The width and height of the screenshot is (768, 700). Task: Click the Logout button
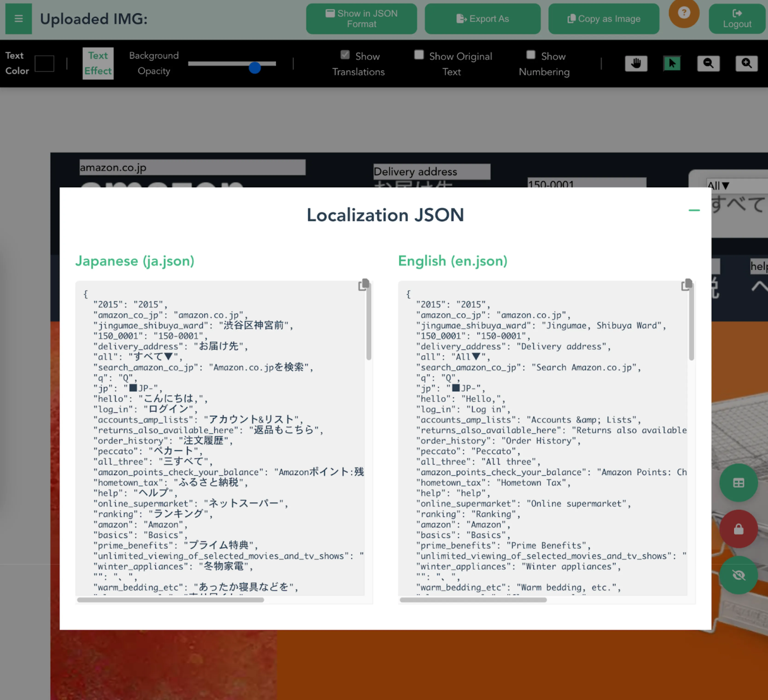[x=737, y=19]
